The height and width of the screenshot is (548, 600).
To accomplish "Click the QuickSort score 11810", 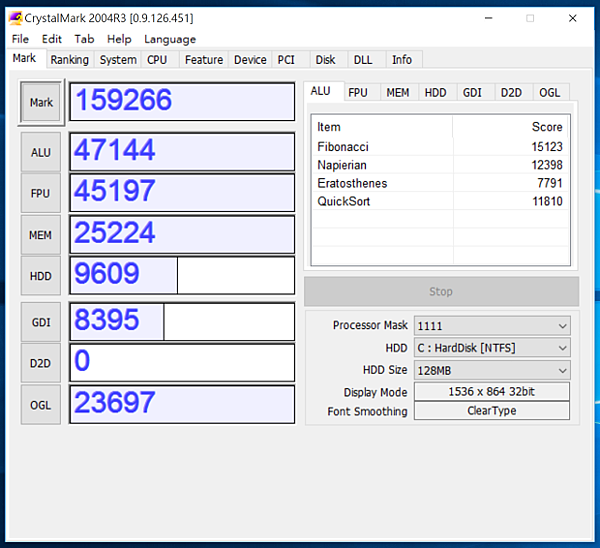I will [x=547, y=201].
